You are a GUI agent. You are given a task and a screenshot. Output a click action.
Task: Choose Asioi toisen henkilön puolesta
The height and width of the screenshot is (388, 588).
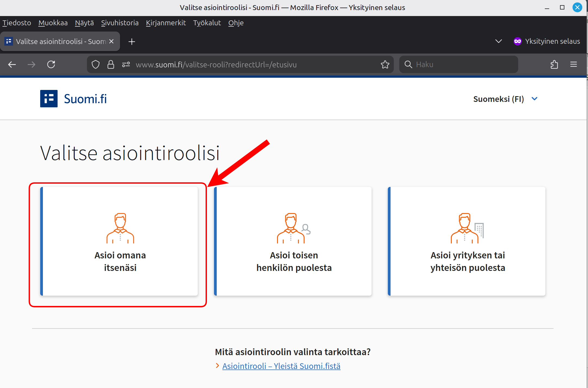tap(294, 241)
